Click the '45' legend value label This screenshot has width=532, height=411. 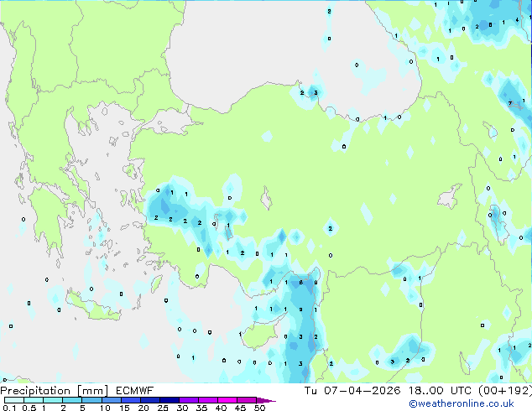[x=240, y=408]
